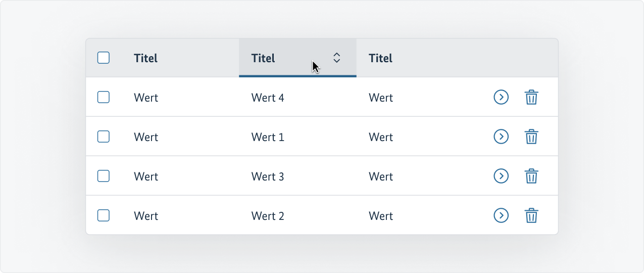
Task: Select the Wert 4 cell
Action: (x=268, y=98)
